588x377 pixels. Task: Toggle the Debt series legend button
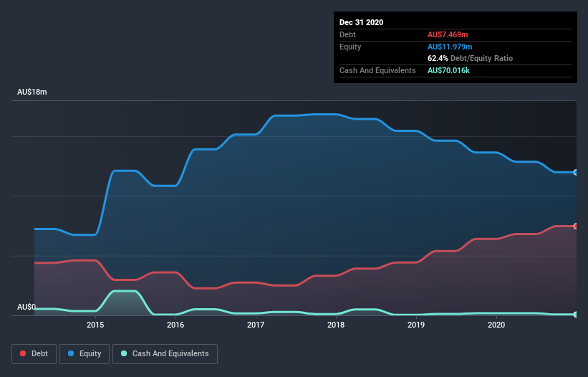point(34,354)
